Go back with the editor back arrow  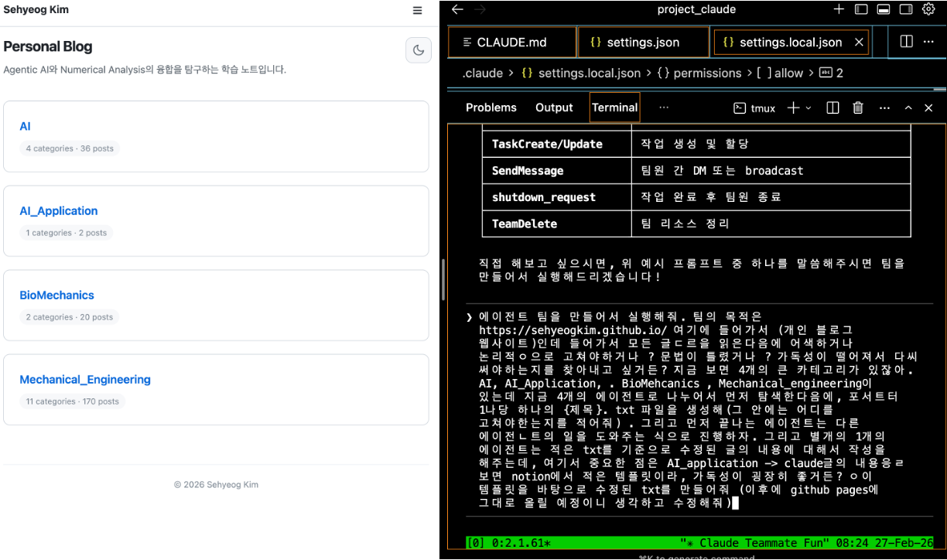coord(457,9)
